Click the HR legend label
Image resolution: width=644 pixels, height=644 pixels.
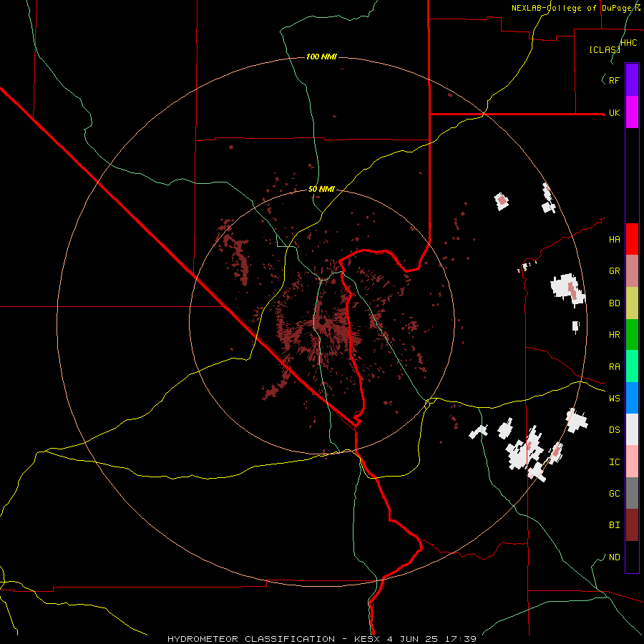click(x=614, y=335)
